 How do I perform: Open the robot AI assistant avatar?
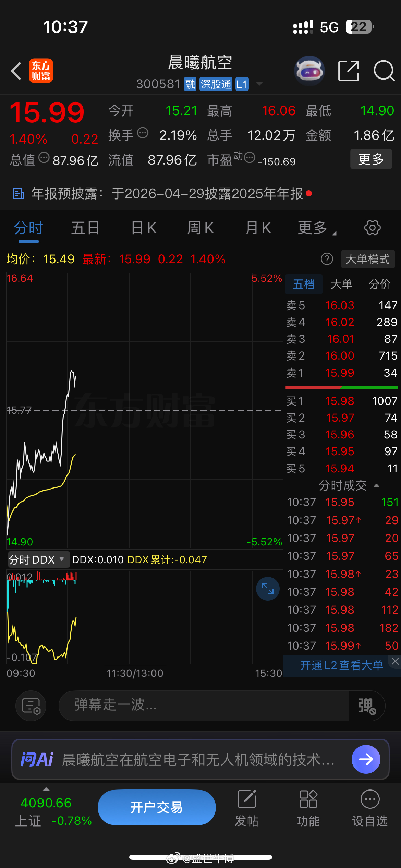point(309,71)
